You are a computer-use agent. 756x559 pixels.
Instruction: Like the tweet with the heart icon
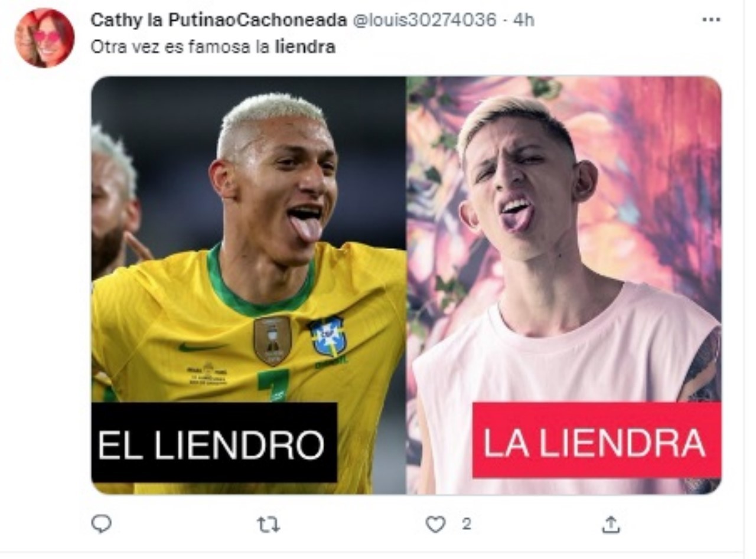pos(435,524)
